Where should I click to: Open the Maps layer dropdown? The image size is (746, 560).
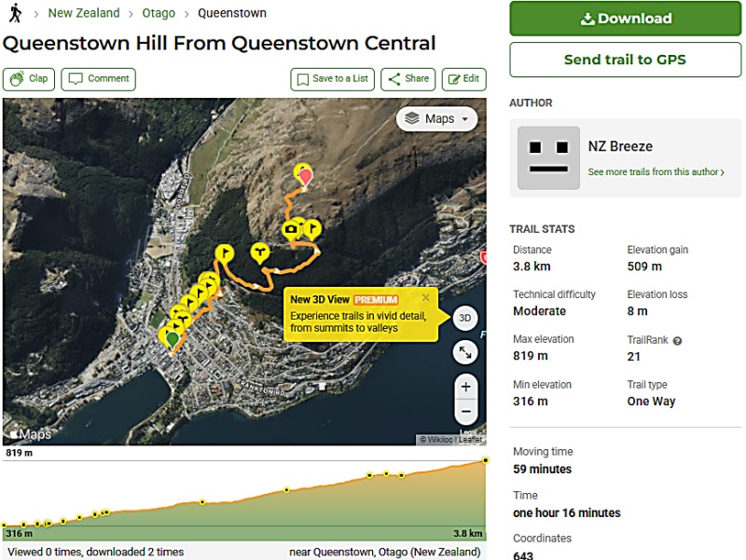[x=436, y=119]
